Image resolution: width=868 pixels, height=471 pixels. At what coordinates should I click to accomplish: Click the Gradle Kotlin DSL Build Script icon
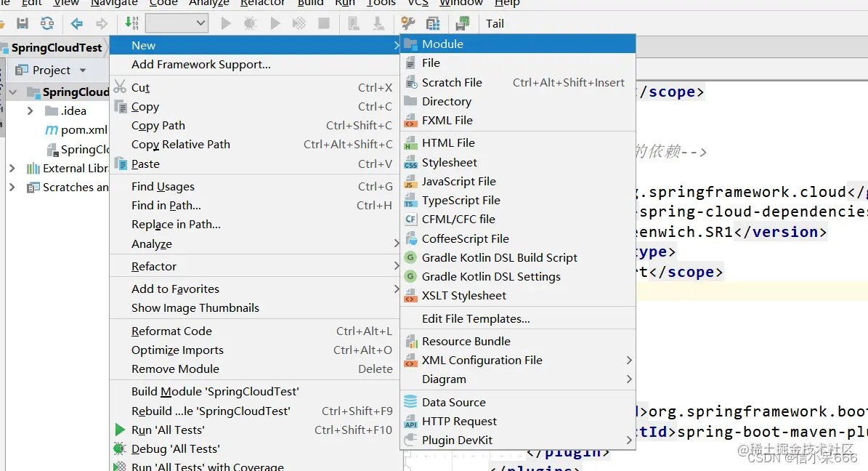tap(410, 257)
